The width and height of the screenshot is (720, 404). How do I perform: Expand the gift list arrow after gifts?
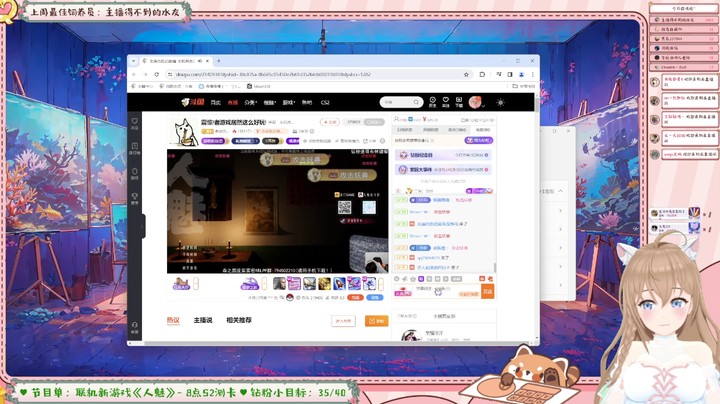pos(381,284)
